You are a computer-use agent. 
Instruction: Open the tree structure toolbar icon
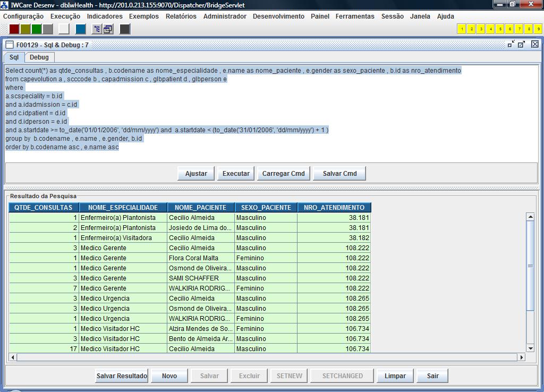pos(97,29)
